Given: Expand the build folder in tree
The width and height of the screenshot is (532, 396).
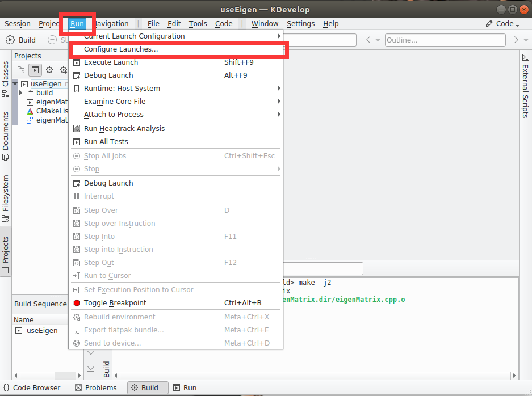Looking at the screenshot, I should (x=21, y=92).
